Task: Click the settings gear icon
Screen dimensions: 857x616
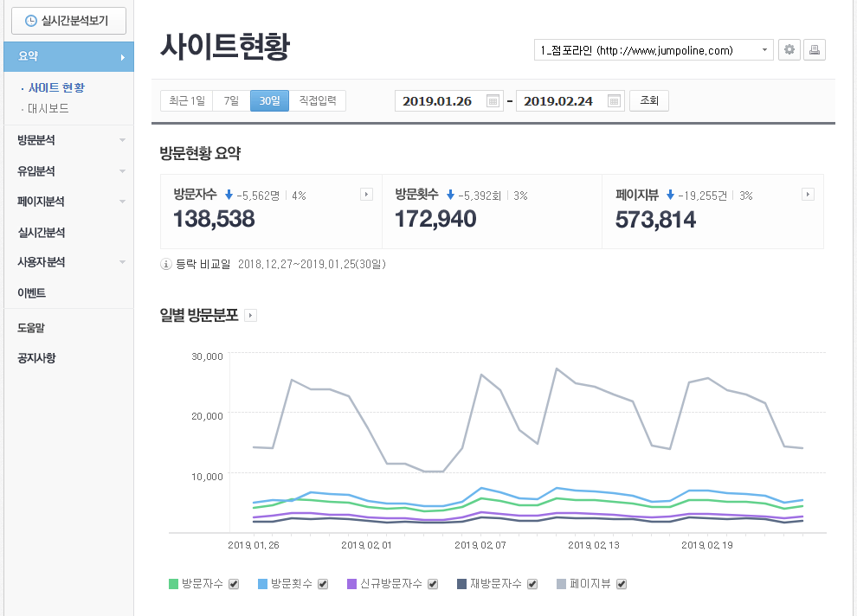Action: tap(789, 50)
